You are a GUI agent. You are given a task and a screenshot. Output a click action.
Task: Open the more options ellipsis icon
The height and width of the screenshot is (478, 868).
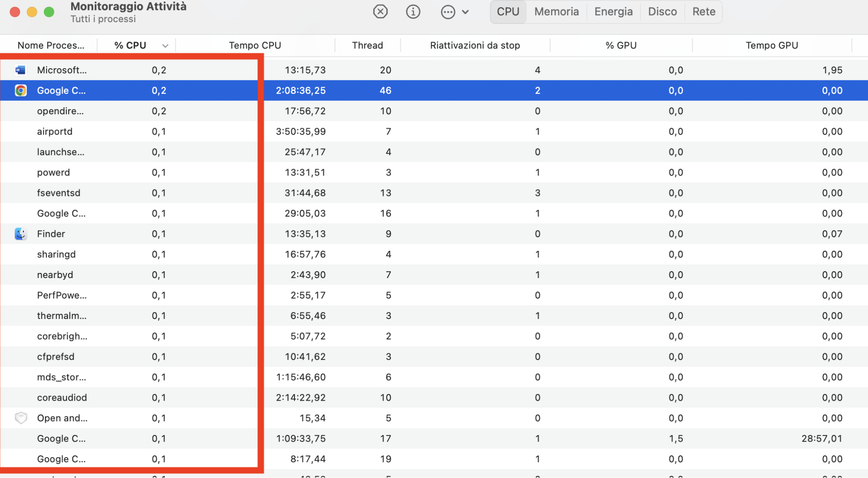coord(447,11)
